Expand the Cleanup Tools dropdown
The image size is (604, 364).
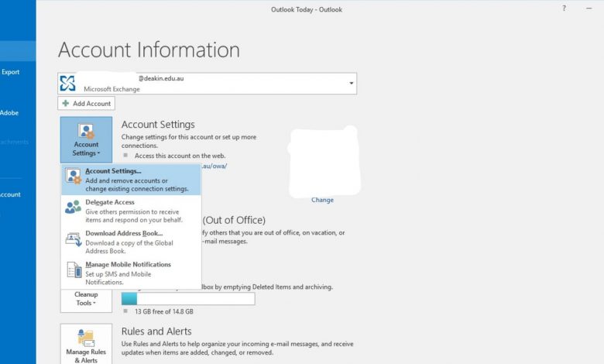click(86, 299)
